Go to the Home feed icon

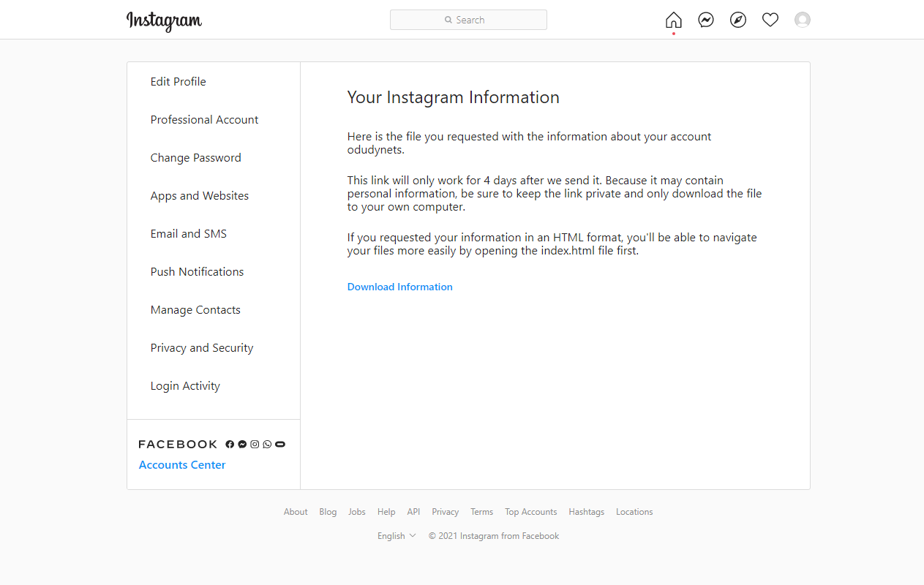tap(674, 20)
